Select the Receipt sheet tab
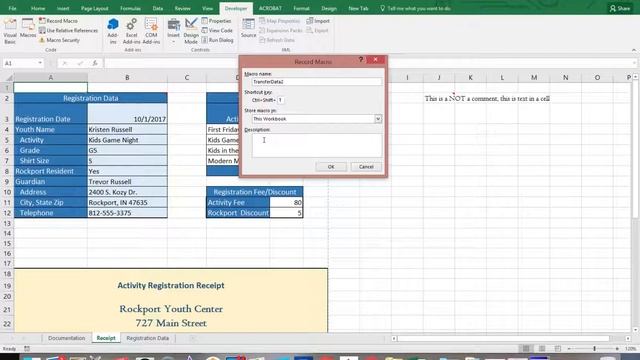The image size is (640, 360). (x=106, y=338)
